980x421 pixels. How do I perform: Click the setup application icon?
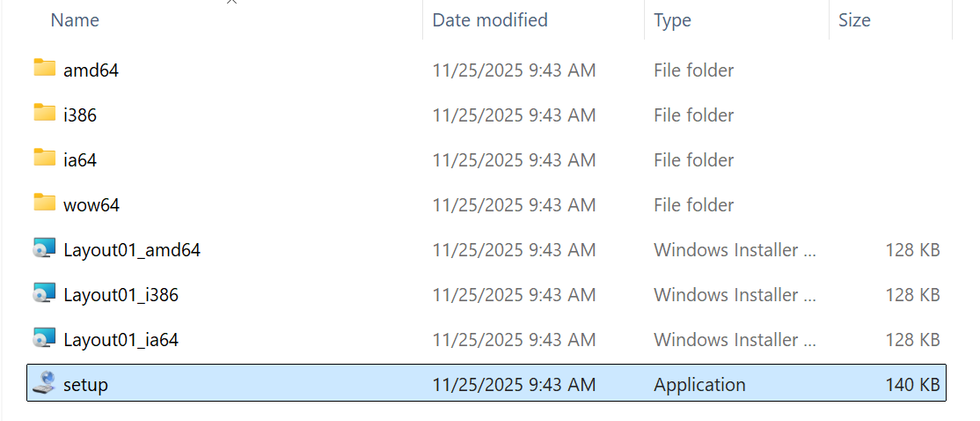coord(45,384)
